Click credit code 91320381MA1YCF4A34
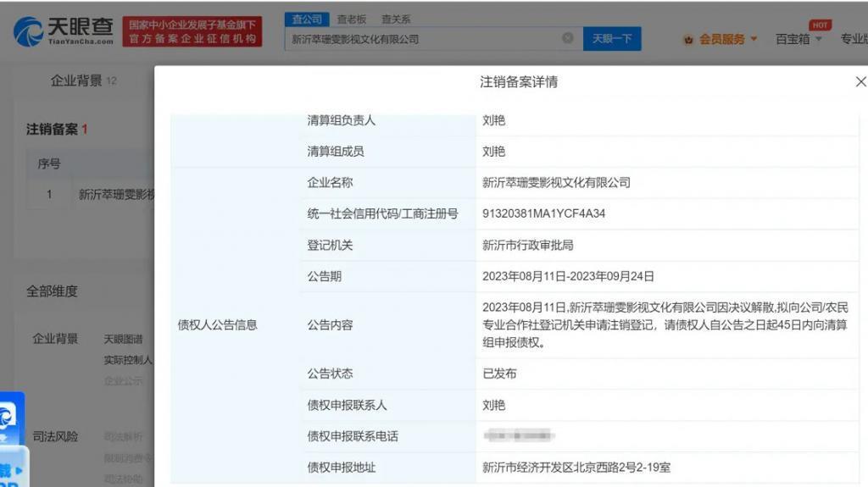 (x=543, y=213)
